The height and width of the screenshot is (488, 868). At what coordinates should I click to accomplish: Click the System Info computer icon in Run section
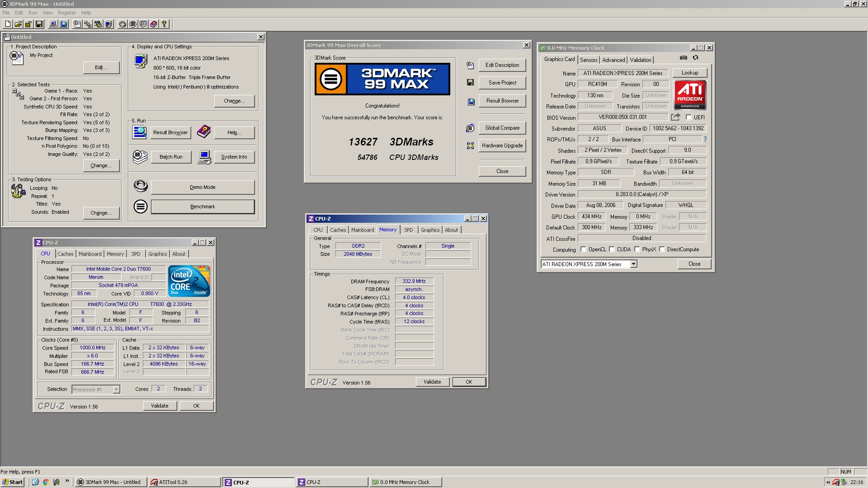coord(204,157)
